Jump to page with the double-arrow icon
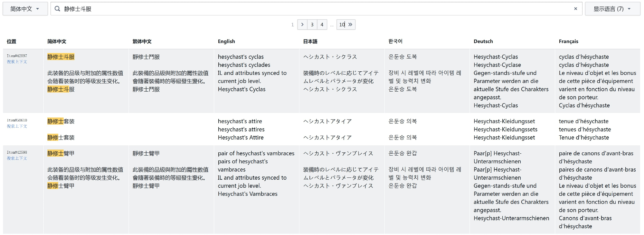The height and width of the screenshot is (235, 644). pyautogui.click(x=350, y=24)
